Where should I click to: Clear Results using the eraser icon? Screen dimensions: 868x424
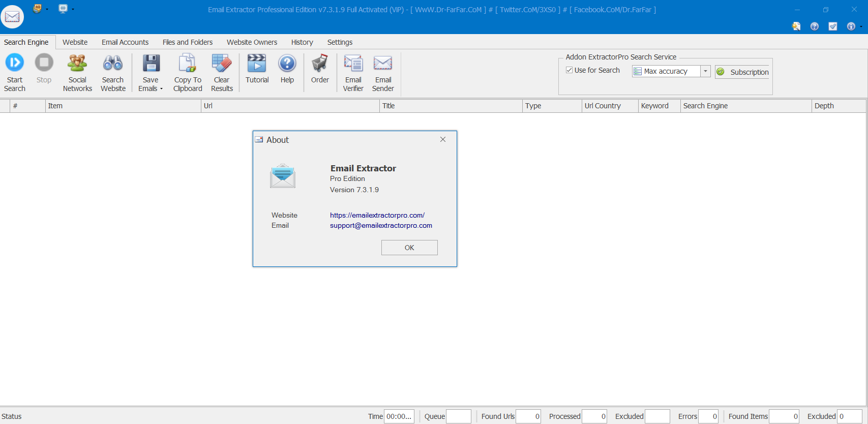point(222,63)
